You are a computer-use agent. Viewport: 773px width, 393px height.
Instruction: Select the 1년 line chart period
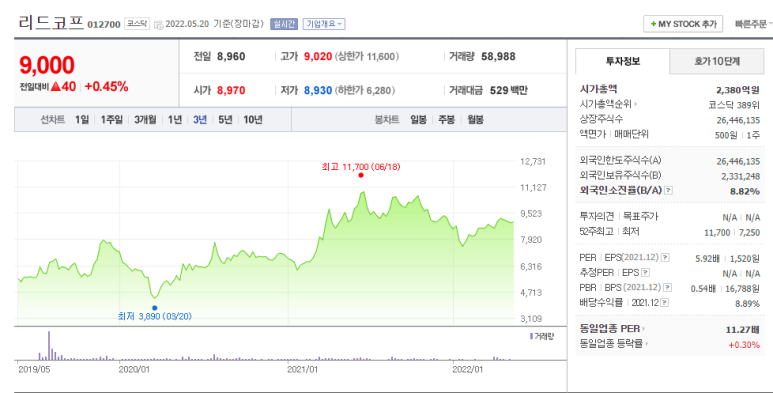click(x=175, y=119)
